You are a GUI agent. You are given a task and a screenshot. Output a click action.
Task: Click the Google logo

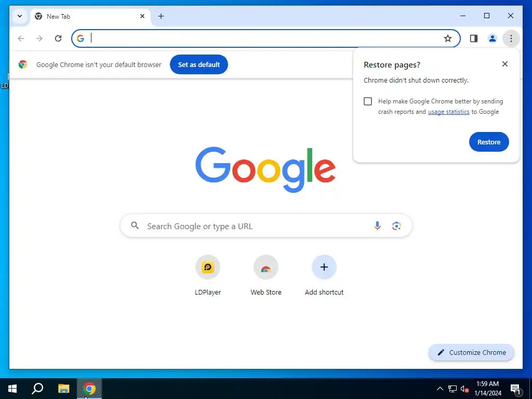coord(265,169)
